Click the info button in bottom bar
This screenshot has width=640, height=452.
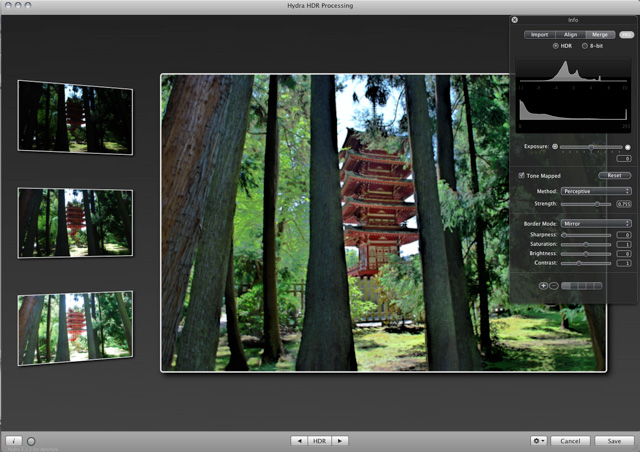click(x=14, y=440)
